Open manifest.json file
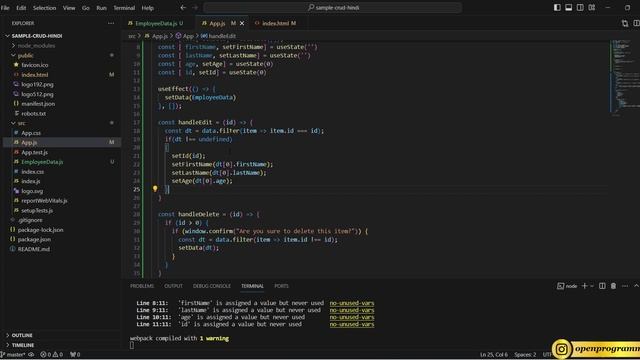 pyautogui.click(x=38, y=104)
